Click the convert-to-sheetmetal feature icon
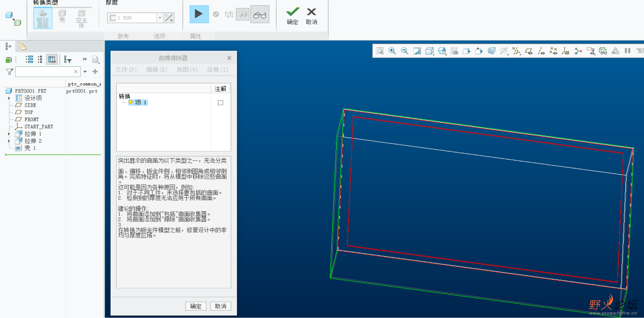Viewport: 644px width, 318px height. pyautogui.click(x=13, y=19)
